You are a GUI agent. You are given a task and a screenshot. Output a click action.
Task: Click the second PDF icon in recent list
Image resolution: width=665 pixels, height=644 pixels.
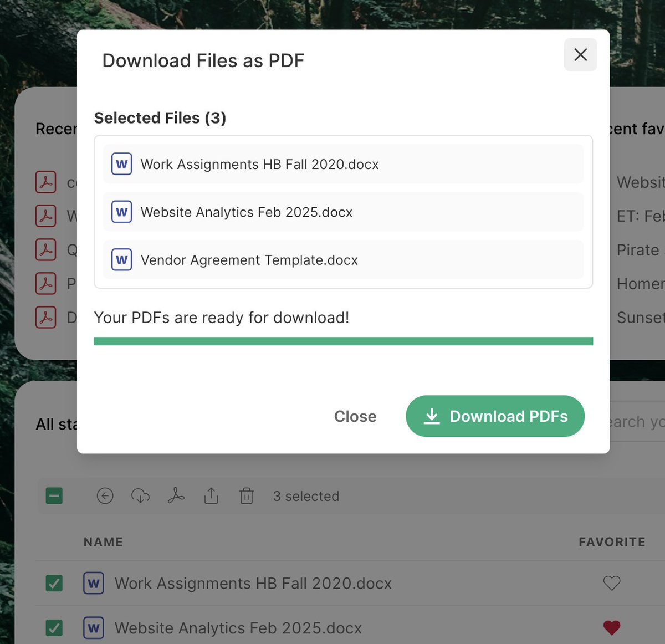click(x=46, y=216)
